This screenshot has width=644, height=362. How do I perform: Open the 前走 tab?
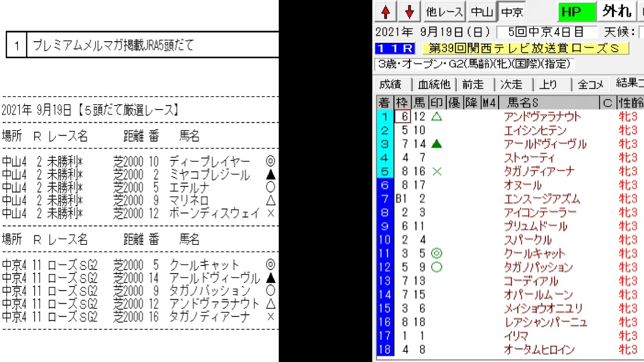[473, 84]
